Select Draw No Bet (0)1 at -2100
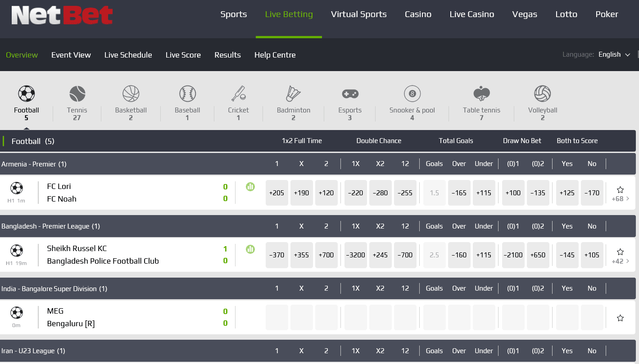Image resolution: width=639 pixels, height=364 pixels. pos(513,255)
